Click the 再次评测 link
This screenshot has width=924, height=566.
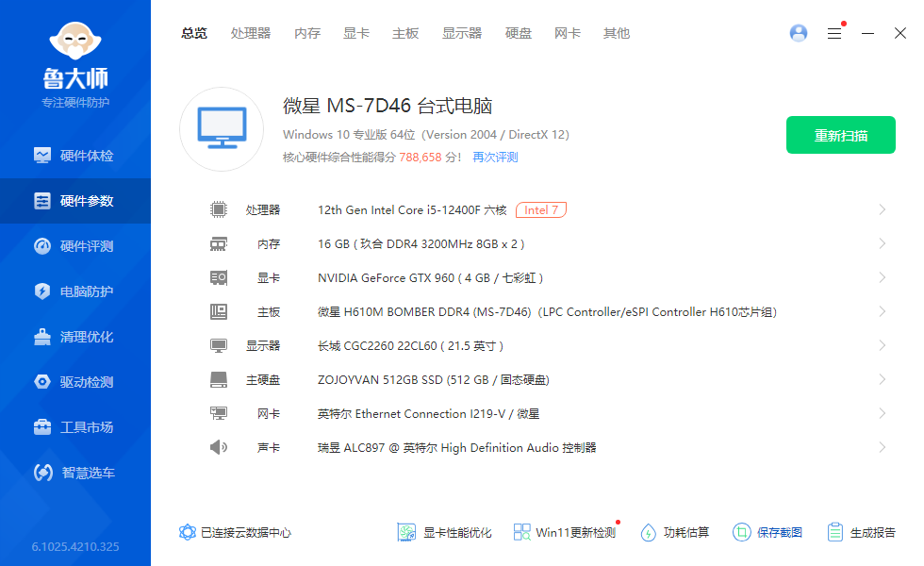point(495,158)
